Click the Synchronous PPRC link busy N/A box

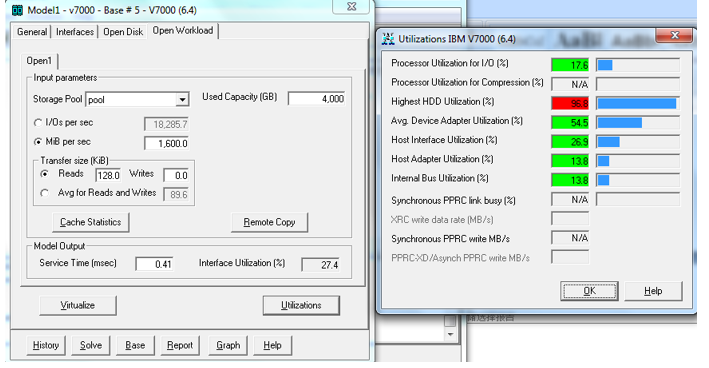(570, 199)
